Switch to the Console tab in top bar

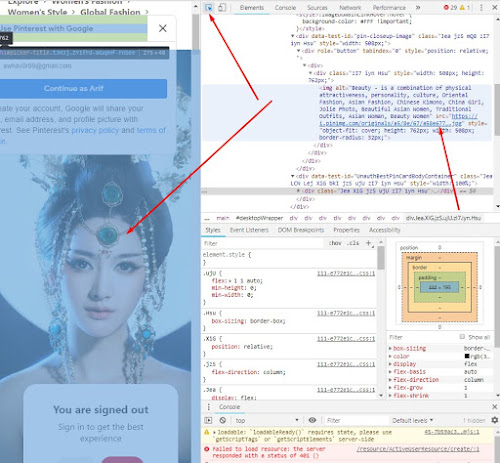pyautogui.click(x=285, y=7)
